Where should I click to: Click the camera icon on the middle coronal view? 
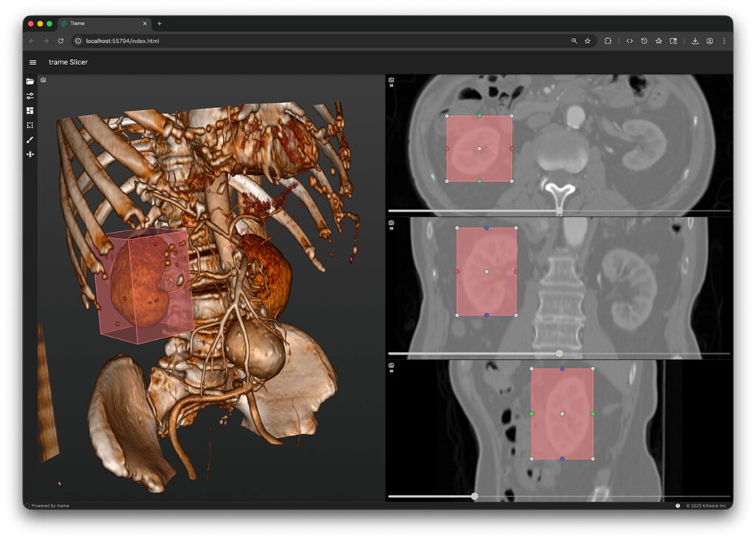[x=391, y=222]
